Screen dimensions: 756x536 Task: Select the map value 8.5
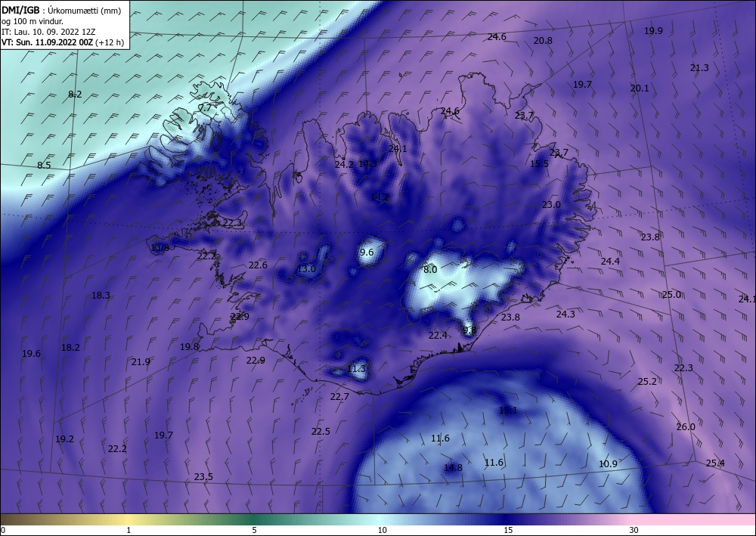(44, 166)
